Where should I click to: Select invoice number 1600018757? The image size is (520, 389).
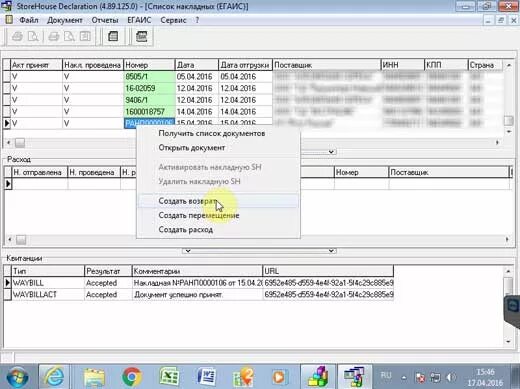pyautogui.click(x=149, y=112)
